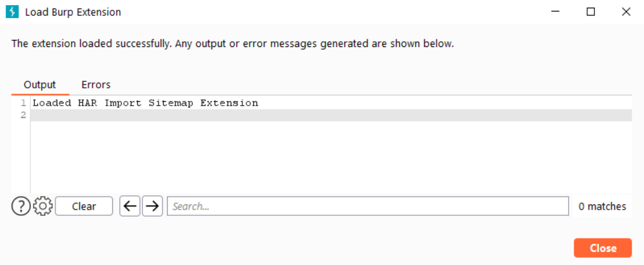
Task: Focus the Search text field
Action: point(367,206)
